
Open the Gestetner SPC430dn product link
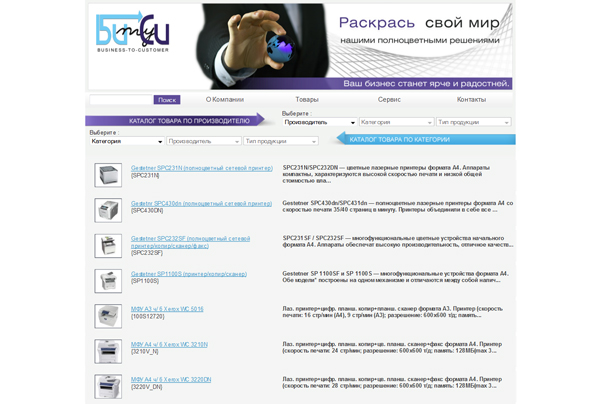tap(201, 204)
